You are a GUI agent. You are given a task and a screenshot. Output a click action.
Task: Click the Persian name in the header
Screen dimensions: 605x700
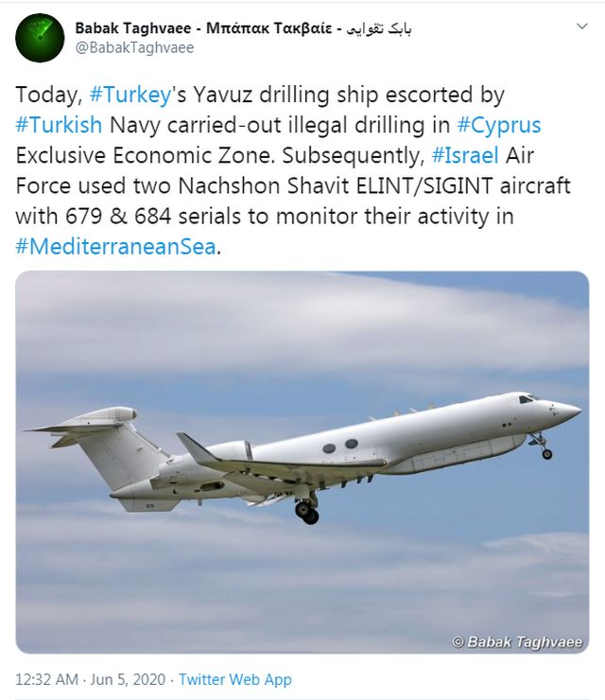[x=381, y=28]
